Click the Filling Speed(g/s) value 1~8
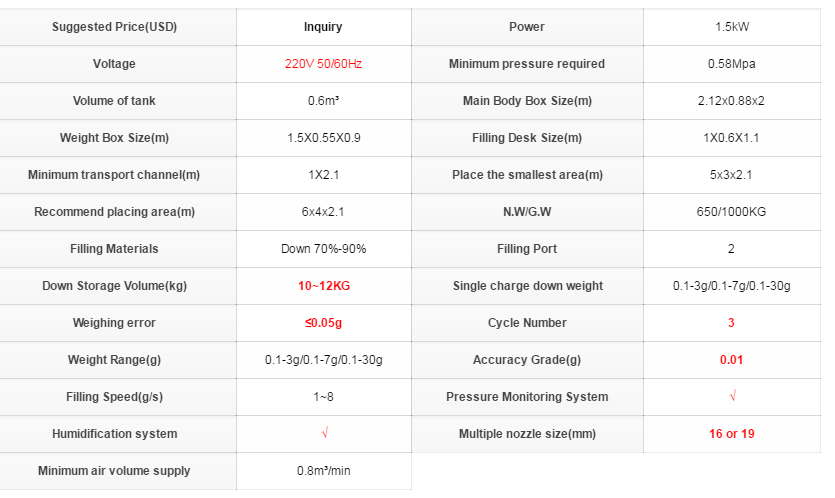The width and height of the screenshot is (835, 498). [323, 397]
